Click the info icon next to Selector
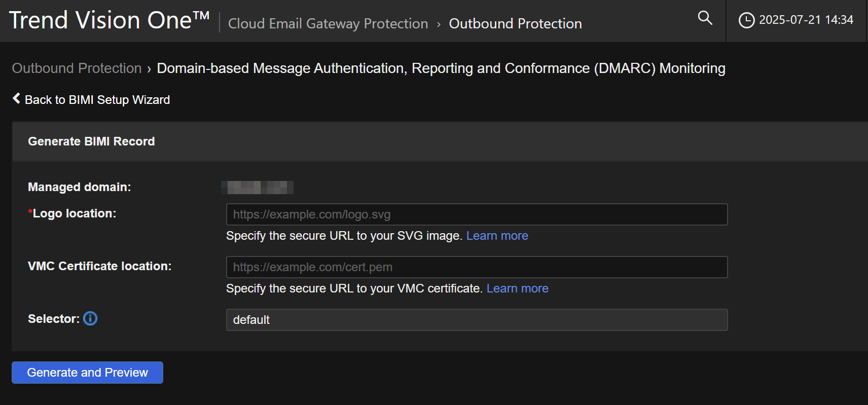The width and height of the screenshot is (868, 405). coord(90,318)
